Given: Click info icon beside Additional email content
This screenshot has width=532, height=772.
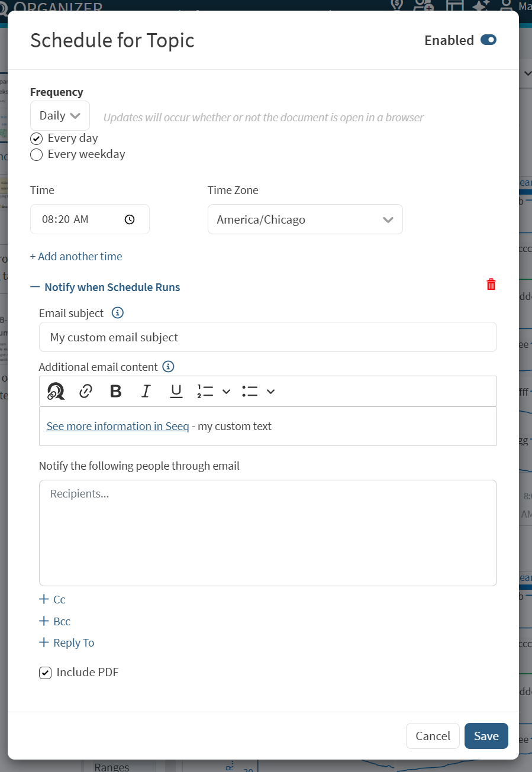Looking at the screenshot, I should (168, 367).
